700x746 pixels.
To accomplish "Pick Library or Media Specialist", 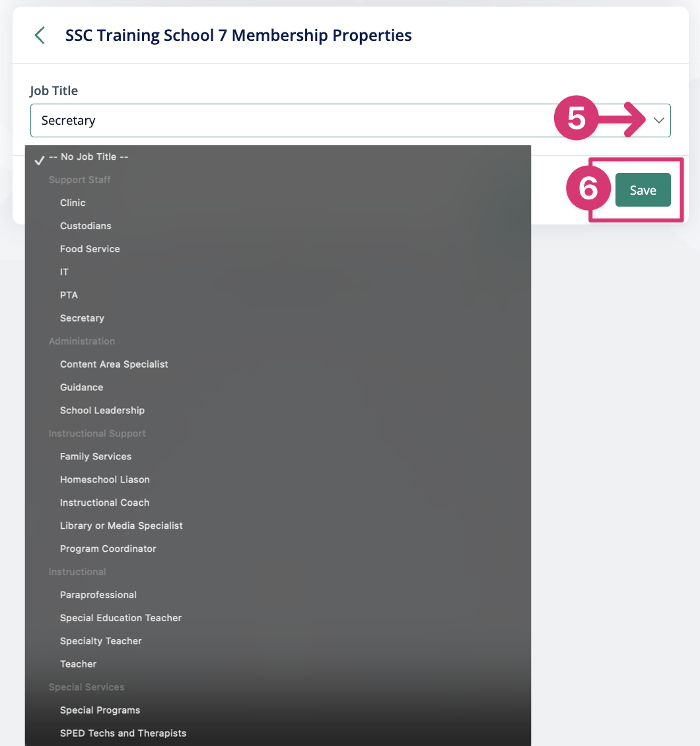I will [x=122, y=526].
